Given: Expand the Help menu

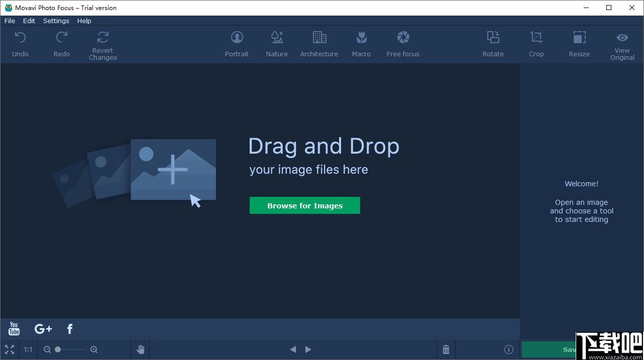Looking at the screenshot, I should (x=84, y=21).
